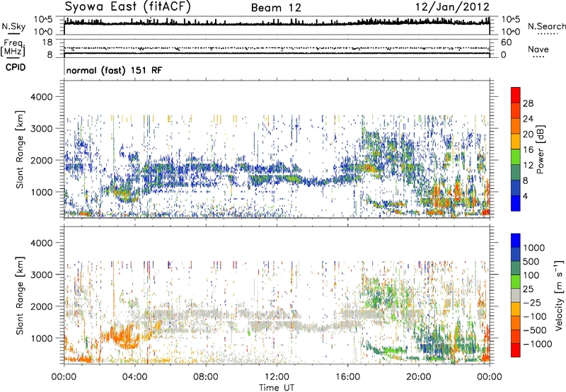
Task: Click the '500' Velocity colorbar tick label
Action: [533, 261]
